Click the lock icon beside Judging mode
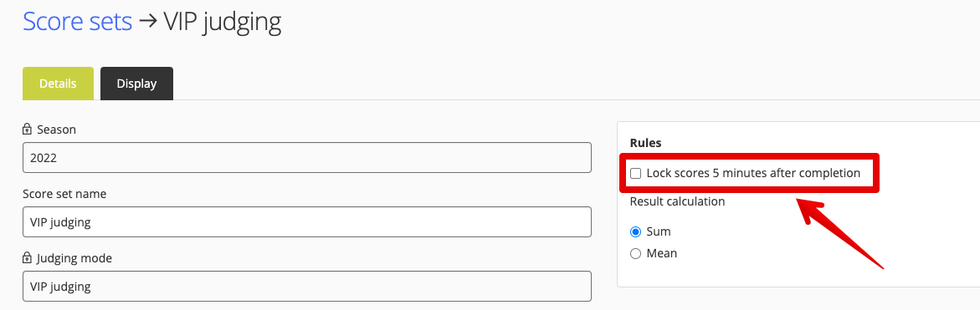This screenshot has width=980, height=310. coord(27,257)
